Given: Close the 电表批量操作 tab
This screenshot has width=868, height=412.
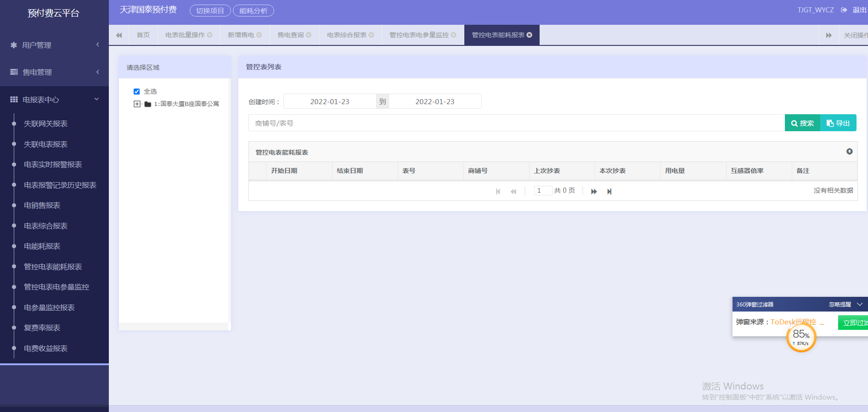Looking at the screenshot, I should tap(209, 35).
